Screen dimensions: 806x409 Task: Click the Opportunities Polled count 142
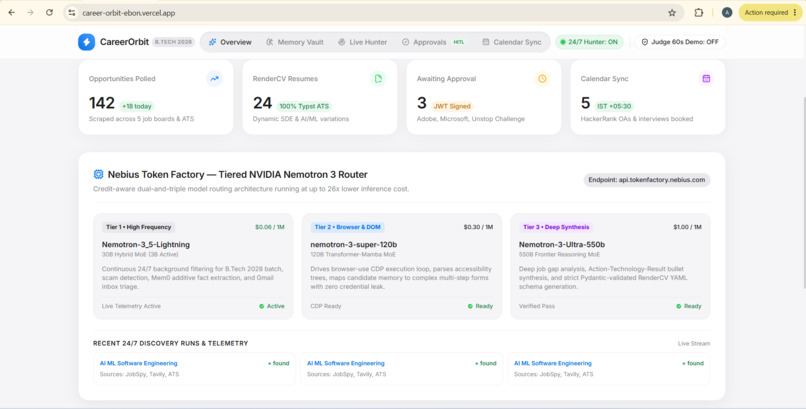click(x=102, y=103)
